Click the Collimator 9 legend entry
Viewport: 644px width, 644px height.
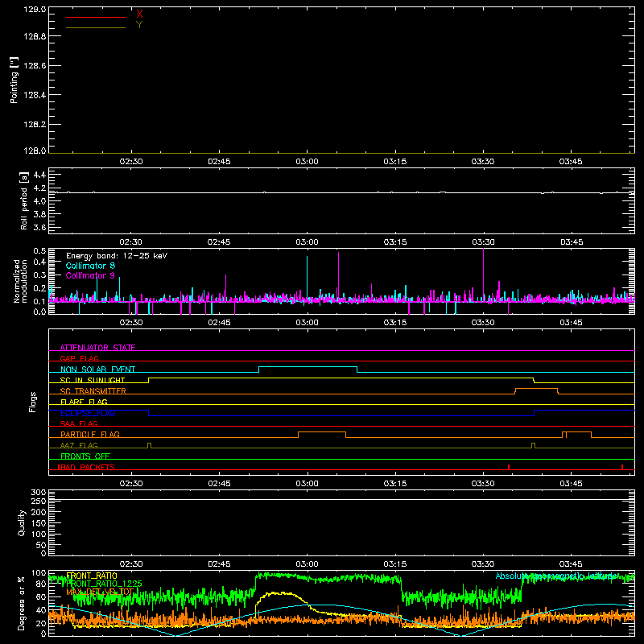[x=90, y=275]
